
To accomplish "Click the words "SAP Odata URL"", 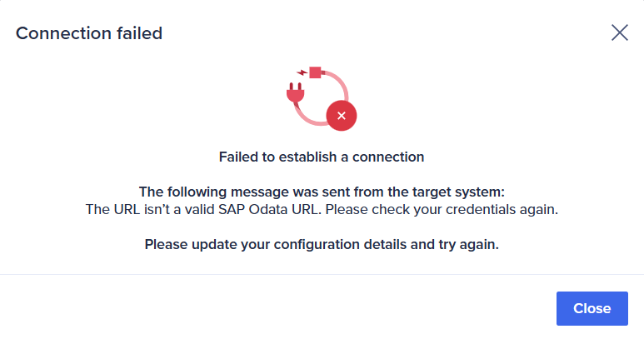I will [268, 209].
